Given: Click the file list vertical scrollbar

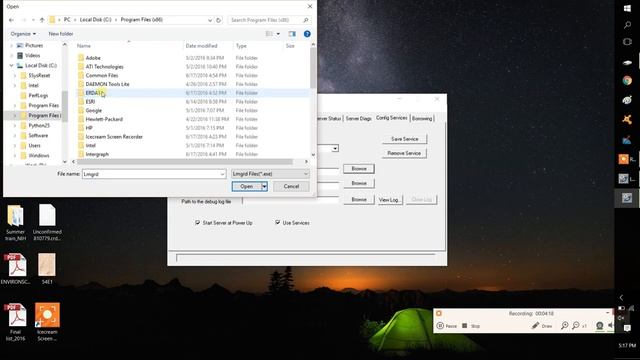Looking at the screenshot, I should point(313,67).
